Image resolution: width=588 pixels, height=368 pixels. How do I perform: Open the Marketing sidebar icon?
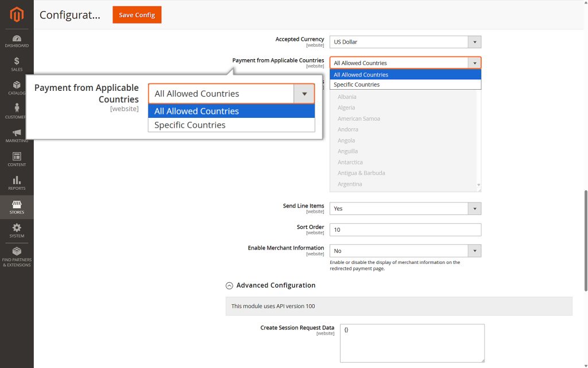tap(16, 133)
